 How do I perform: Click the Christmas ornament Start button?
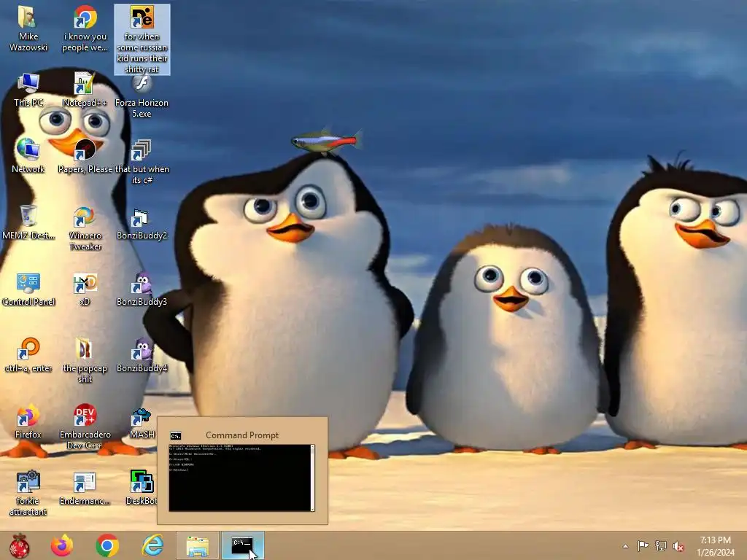tap(20, 545)
